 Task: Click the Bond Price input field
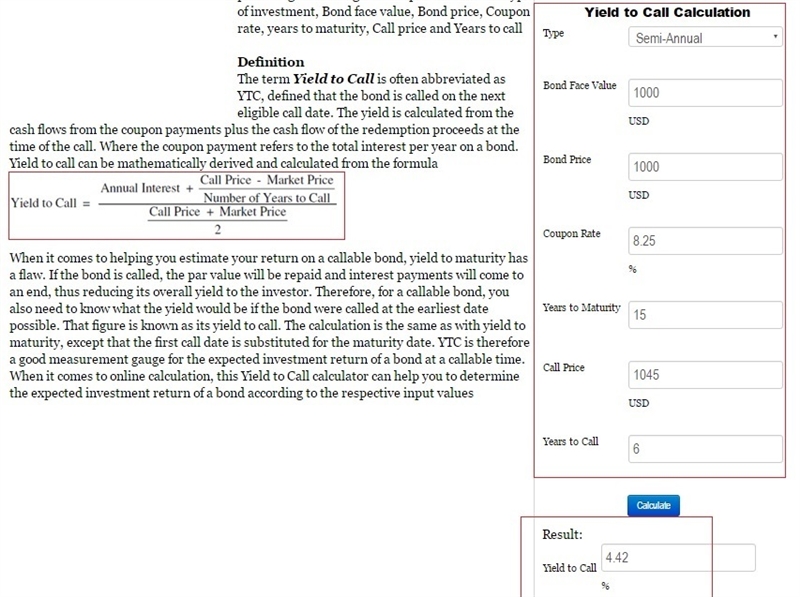(x=705, y=167)
